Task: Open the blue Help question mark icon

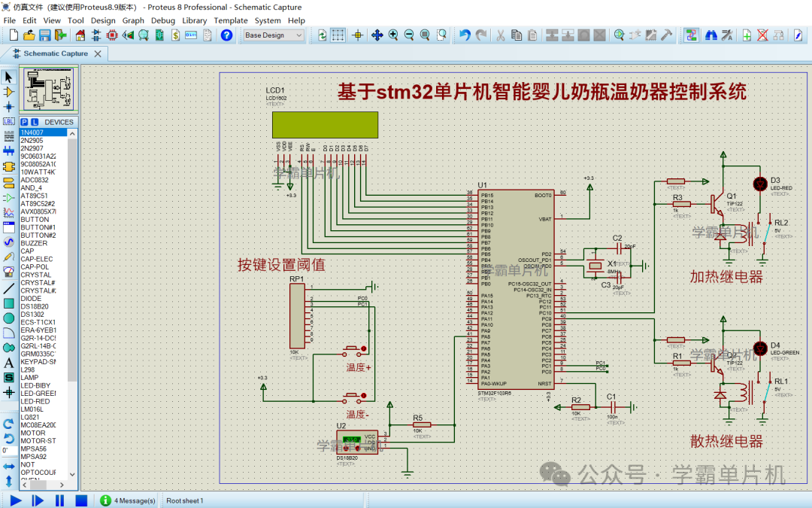Action: coord(226,35)
